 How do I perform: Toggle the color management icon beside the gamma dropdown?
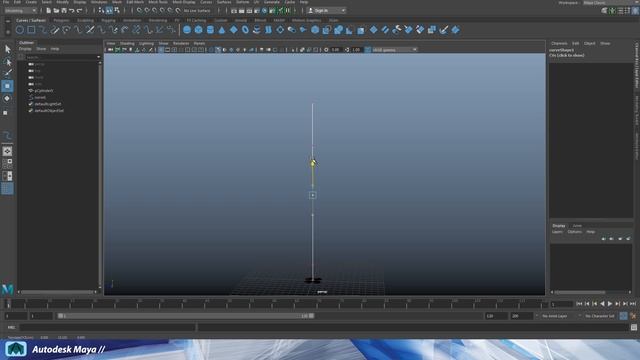(x=368, y=50)
